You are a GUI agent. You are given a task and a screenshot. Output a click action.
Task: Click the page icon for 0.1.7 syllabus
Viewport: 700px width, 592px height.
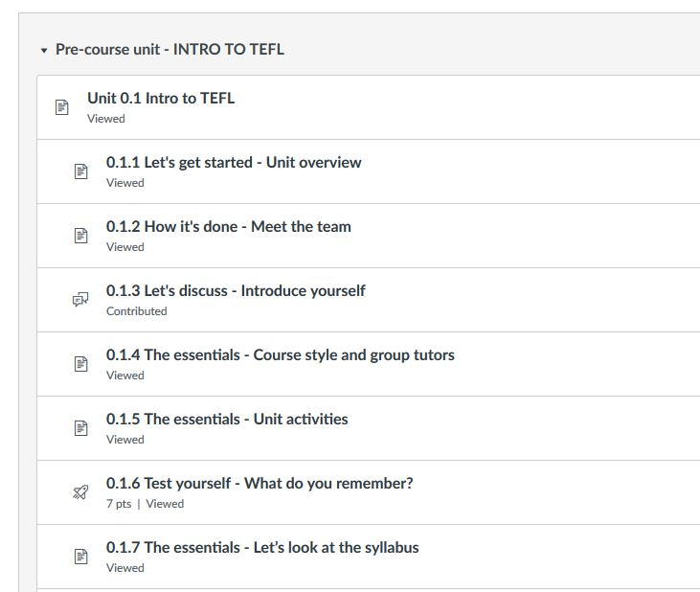tap(80, 557)
